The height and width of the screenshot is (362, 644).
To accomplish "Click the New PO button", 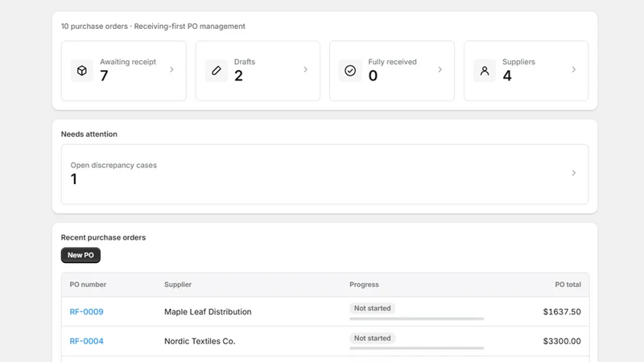I will pyautogui.click(x=80, y=255).
